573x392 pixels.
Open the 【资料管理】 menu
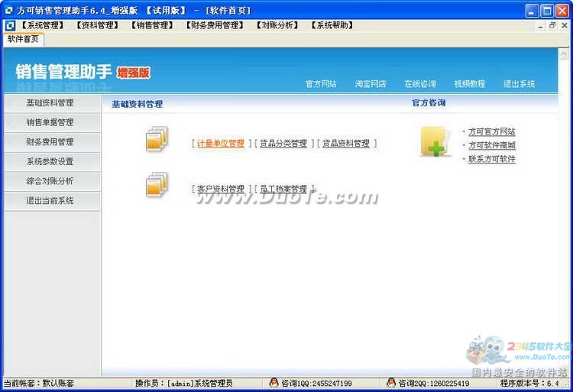(x=97, y=25)
